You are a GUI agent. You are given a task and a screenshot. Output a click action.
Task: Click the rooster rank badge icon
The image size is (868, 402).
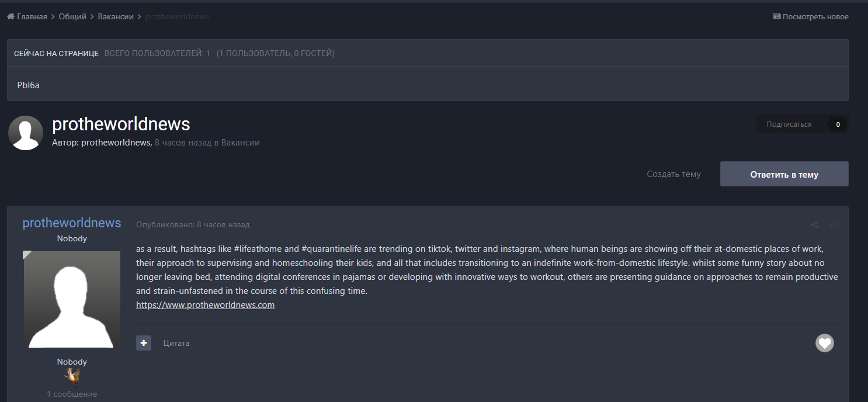[x=72, y=377]
